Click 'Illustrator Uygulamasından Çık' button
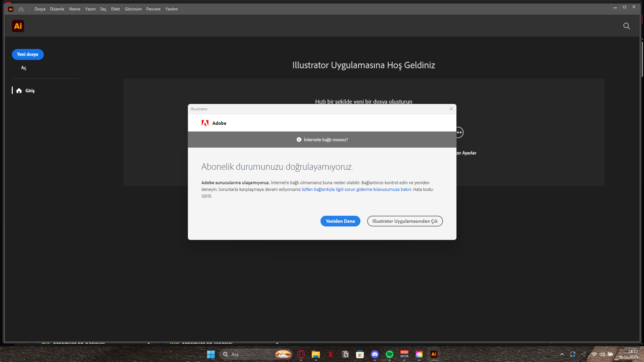The height and width of the screenshot is (362, 644). 405,221
